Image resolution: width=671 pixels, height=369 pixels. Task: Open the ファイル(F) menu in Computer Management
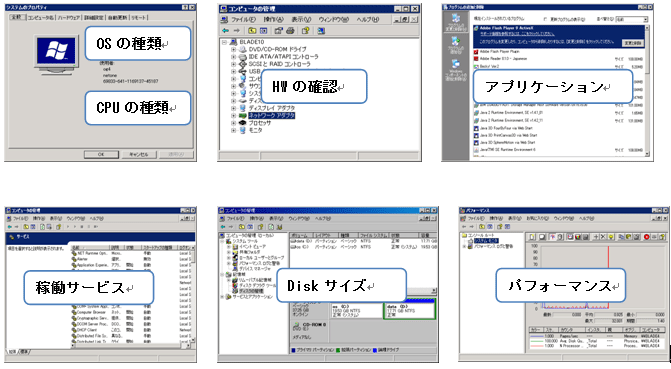pyautogui.click(x=243, y=20)
